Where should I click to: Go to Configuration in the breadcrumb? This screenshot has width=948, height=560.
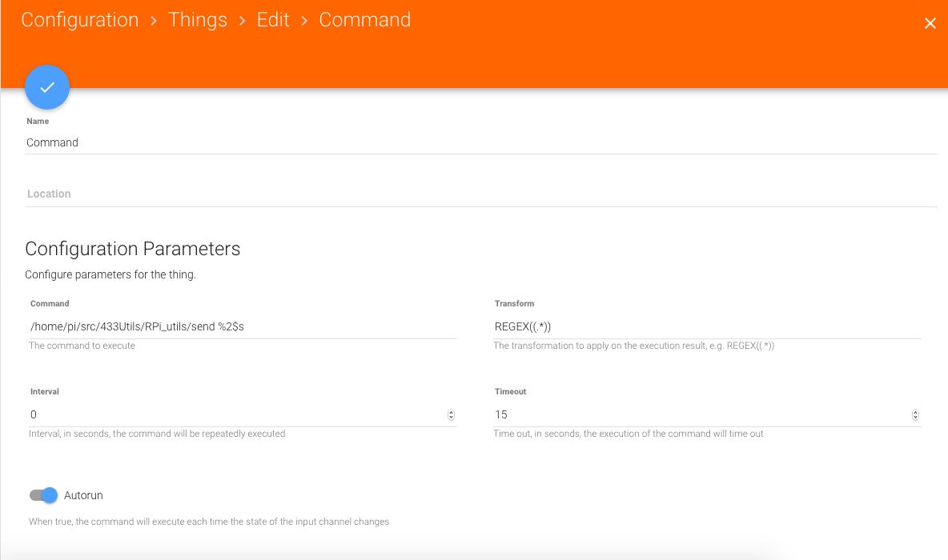click(80, 20)
